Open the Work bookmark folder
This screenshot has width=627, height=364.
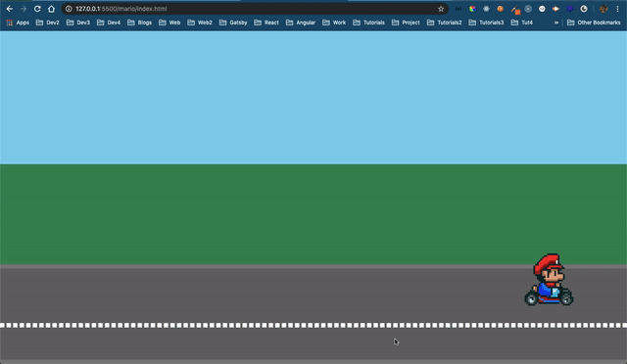[x=334, y=23]
